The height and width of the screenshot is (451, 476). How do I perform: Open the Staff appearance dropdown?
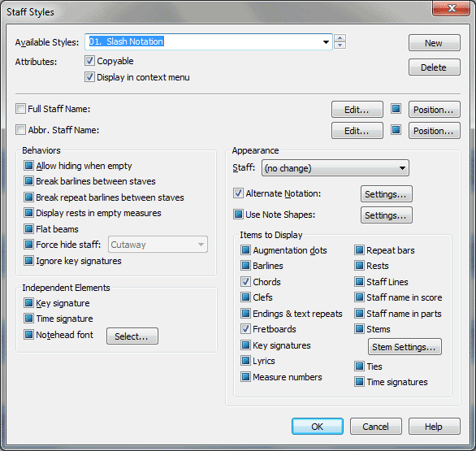coord(335,168)
